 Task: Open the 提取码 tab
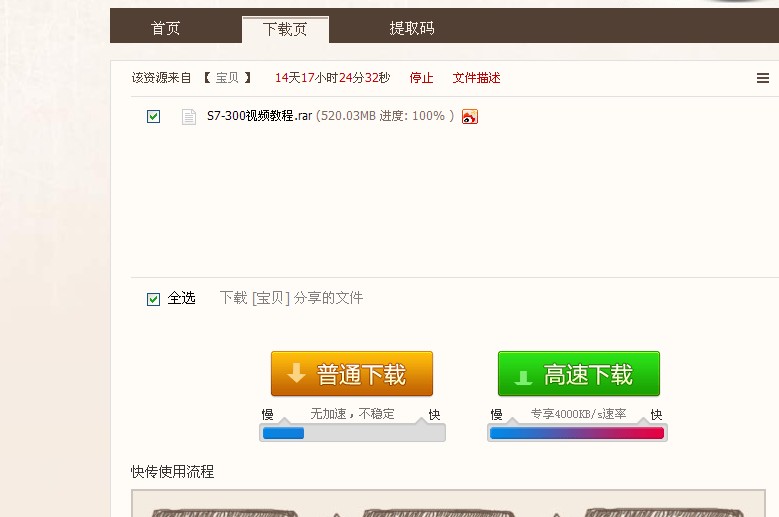(x=412, y=28)
